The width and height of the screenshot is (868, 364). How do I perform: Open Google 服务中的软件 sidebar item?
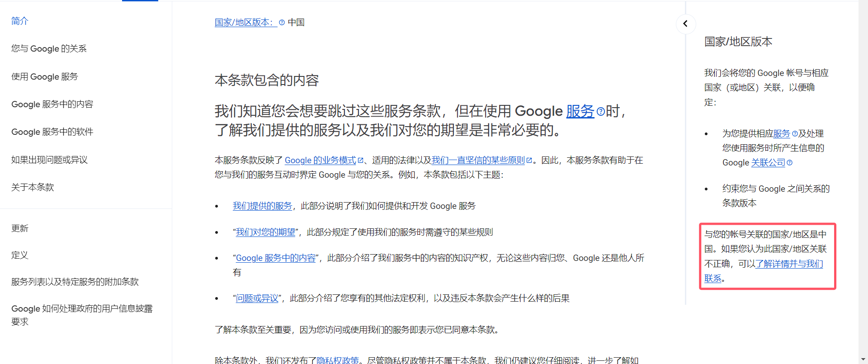point(52,132)
